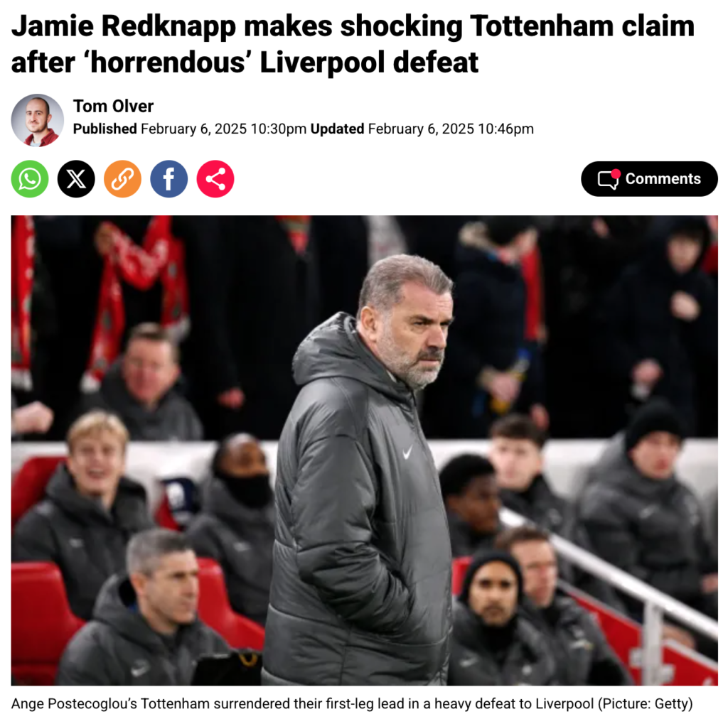Click the Jamie Redknapp article headline

353,44
